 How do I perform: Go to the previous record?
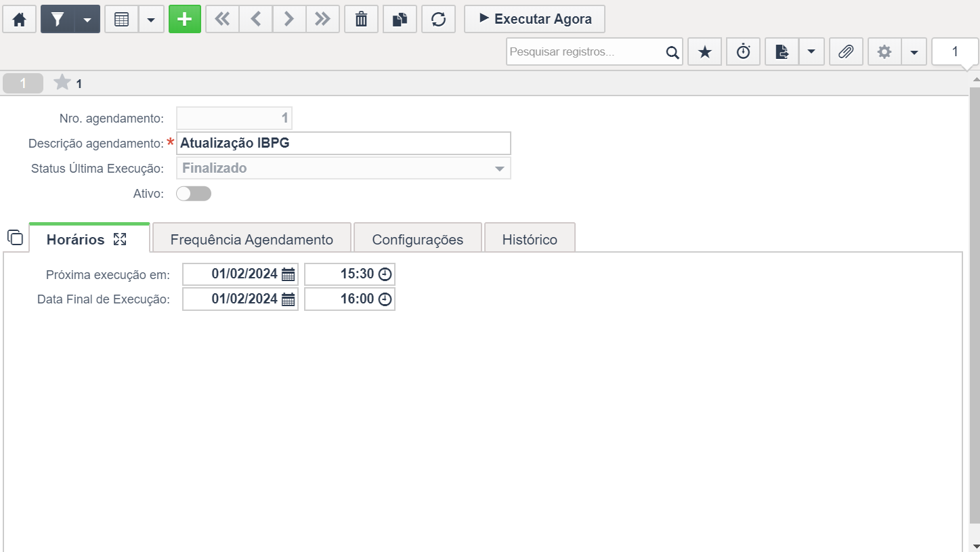[x=256, y=19]
